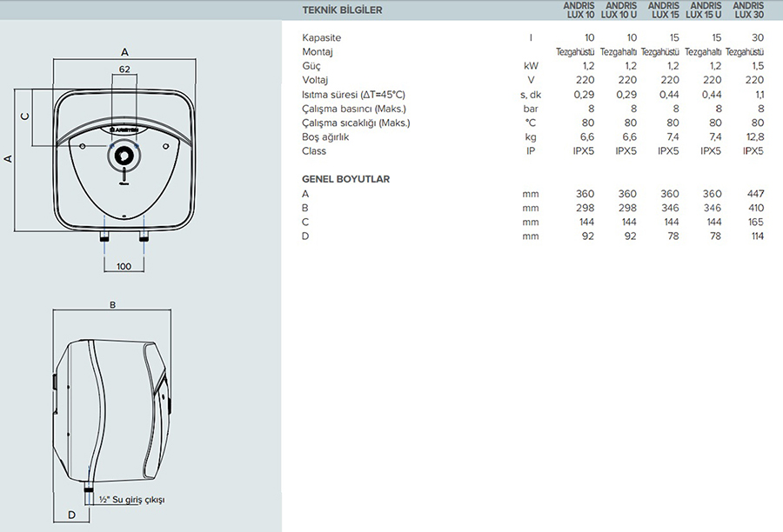
Task: Click the 's, dk' unit in Isıtma süresi row
Action: pyautogui.click(x=531, y=95)
